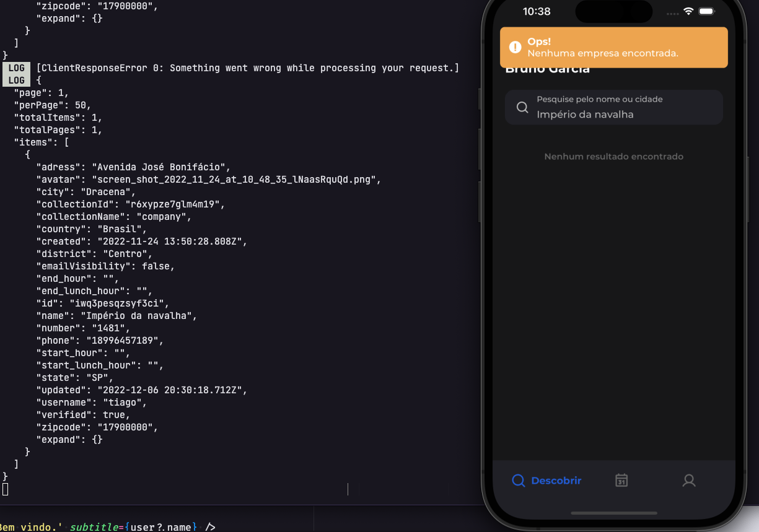Open the Descobrir tab
759x532 pixels.
coord(546,481)
